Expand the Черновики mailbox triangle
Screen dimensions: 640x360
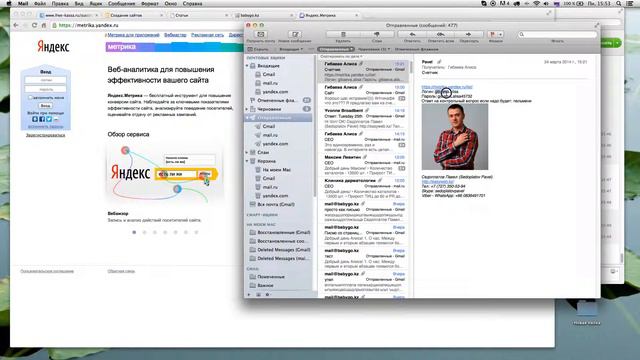coord(247,109)
